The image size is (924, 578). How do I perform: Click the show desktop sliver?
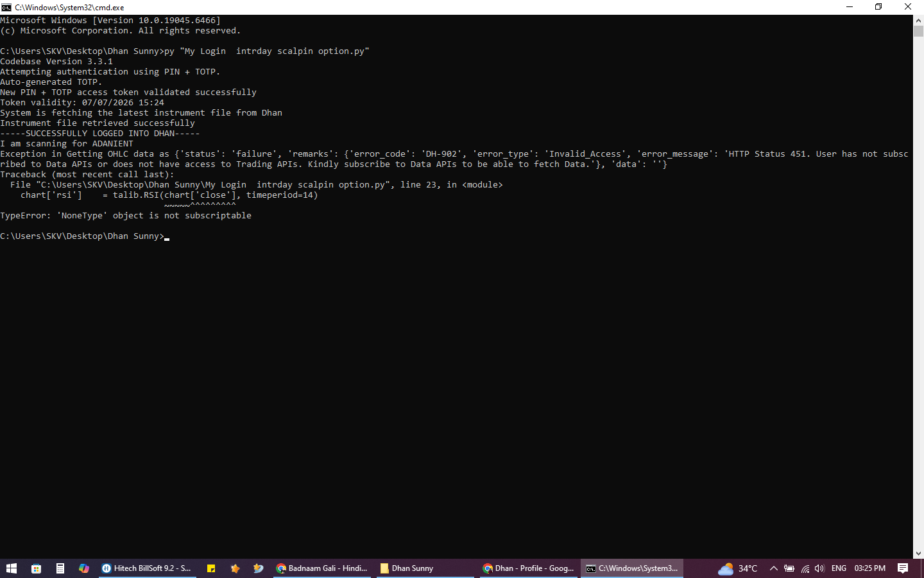coord(922,568)
